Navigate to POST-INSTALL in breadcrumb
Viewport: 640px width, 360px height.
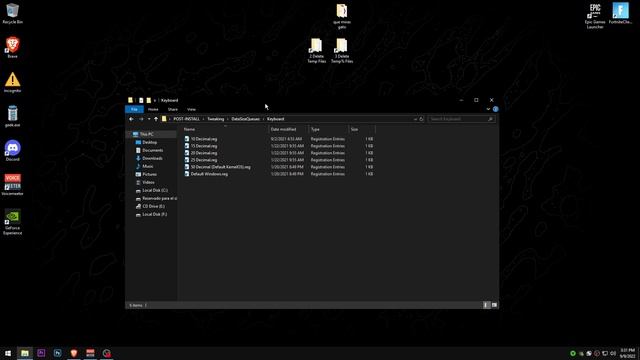click(187, 119)
